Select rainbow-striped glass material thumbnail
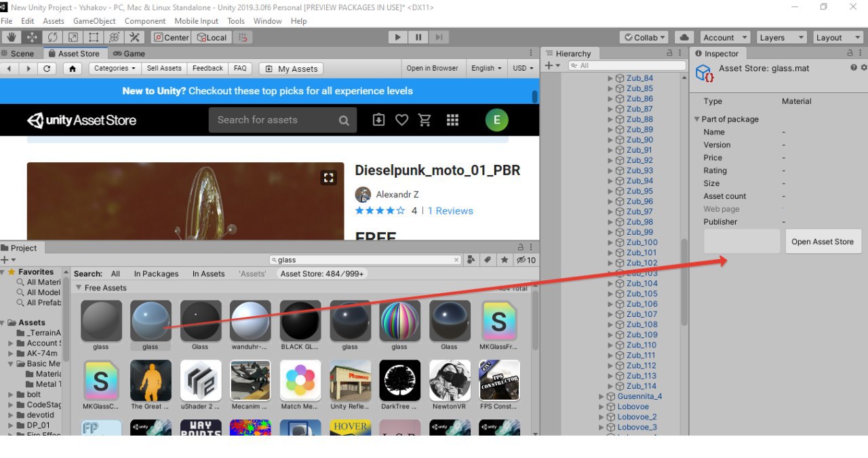 [x=399, y=321]
